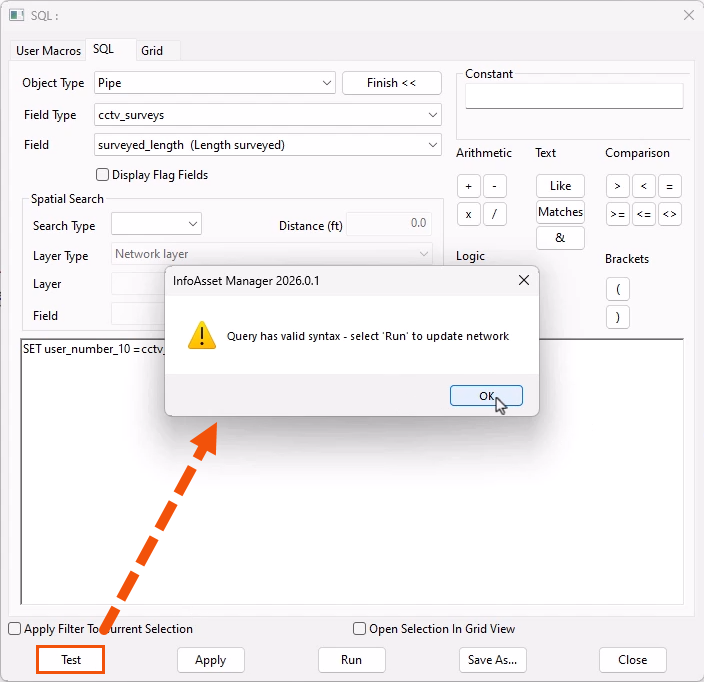Click the warning icon in the message box

202,335
